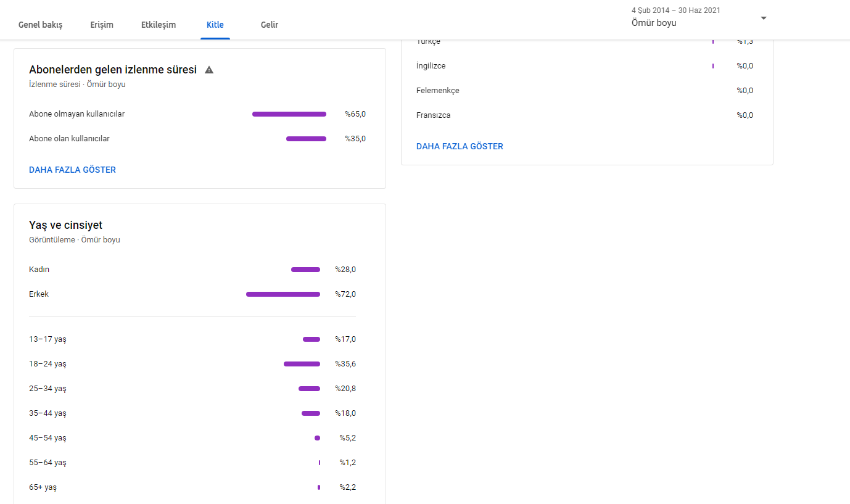Click the Abone olmayan kullanıcılar purple bar
This screenshot has width=850, height=504.
click(289, 114)
